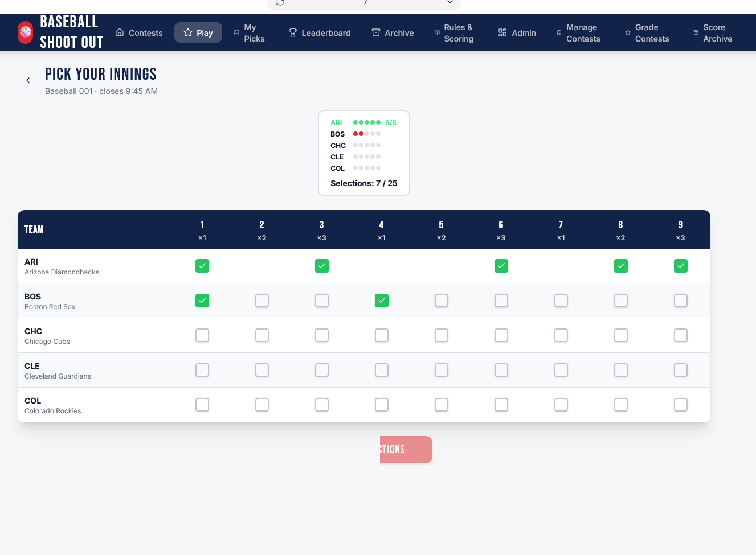Image resolution: width=756 pixels, height=555 pixels.
Task: Go back using the left arrow icon
Action: [x=28, y=80]
